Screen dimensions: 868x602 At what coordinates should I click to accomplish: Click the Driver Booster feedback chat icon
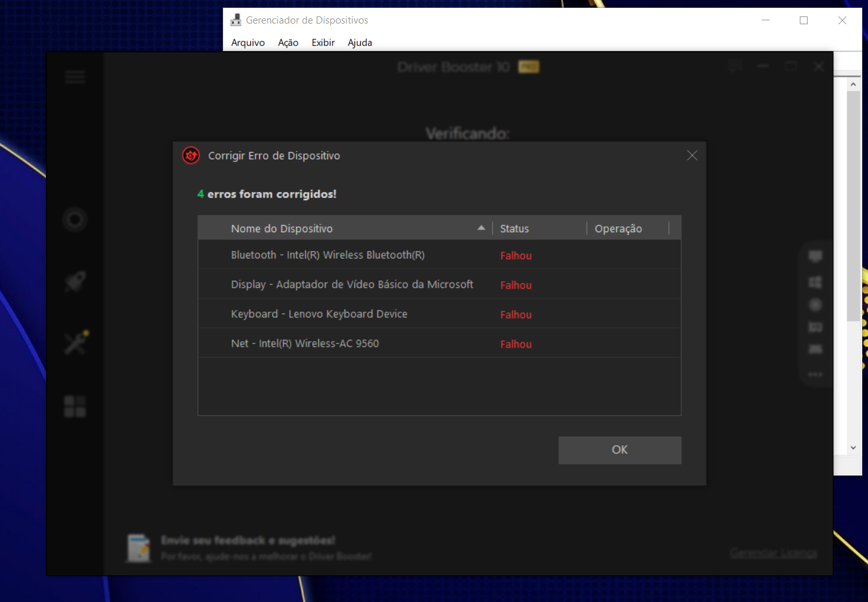tap(734, 66)
